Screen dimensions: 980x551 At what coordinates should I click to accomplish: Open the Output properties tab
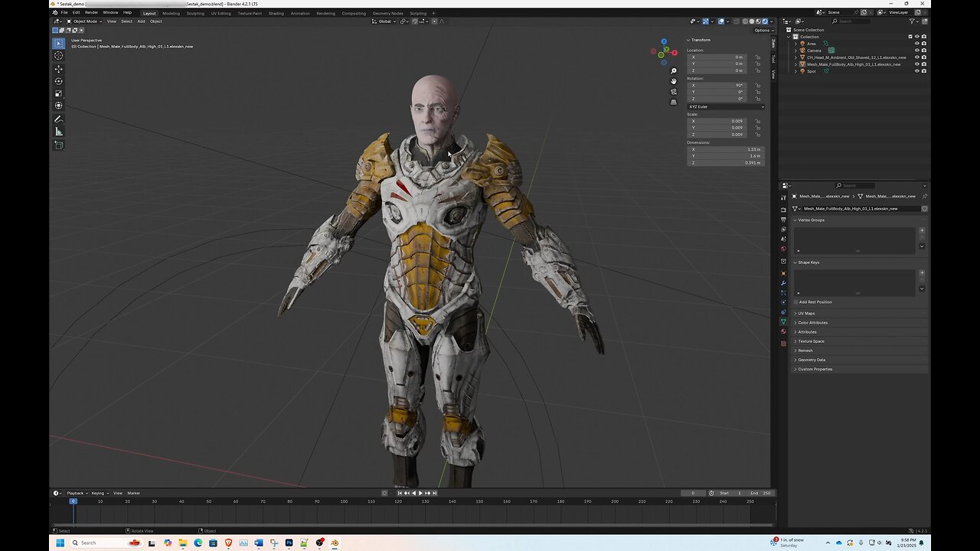[783, 220]
